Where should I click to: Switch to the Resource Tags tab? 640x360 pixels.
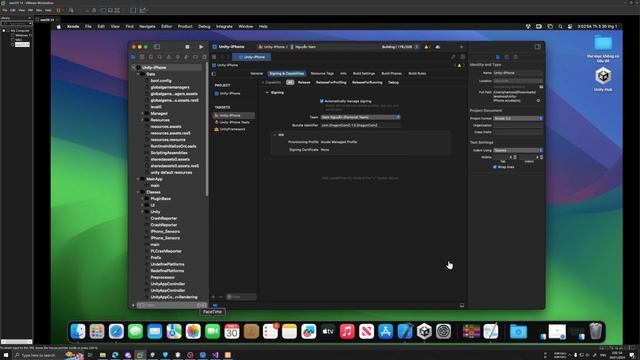[322, 73]
